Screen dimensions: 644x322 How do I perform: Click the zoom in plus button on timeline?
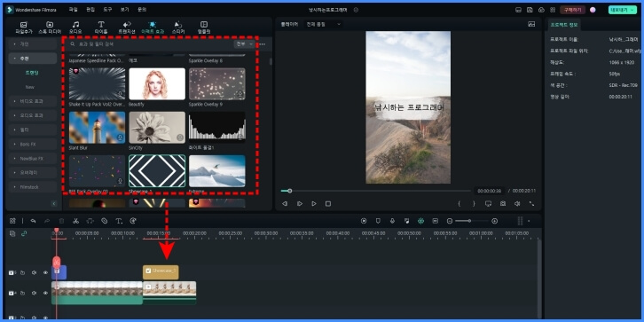[x=494, y=221]
